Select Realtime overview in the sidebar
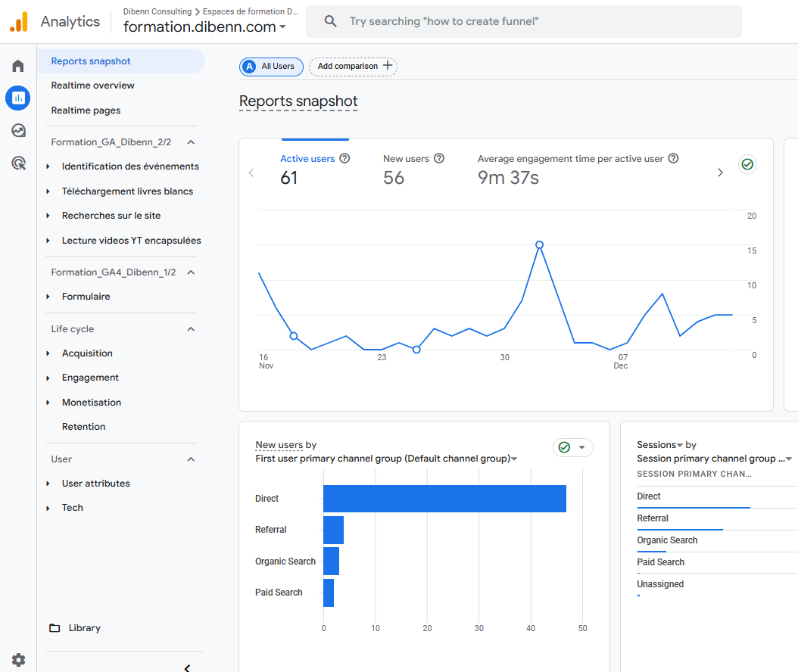798x672 pixels. [x=92, y=86]
